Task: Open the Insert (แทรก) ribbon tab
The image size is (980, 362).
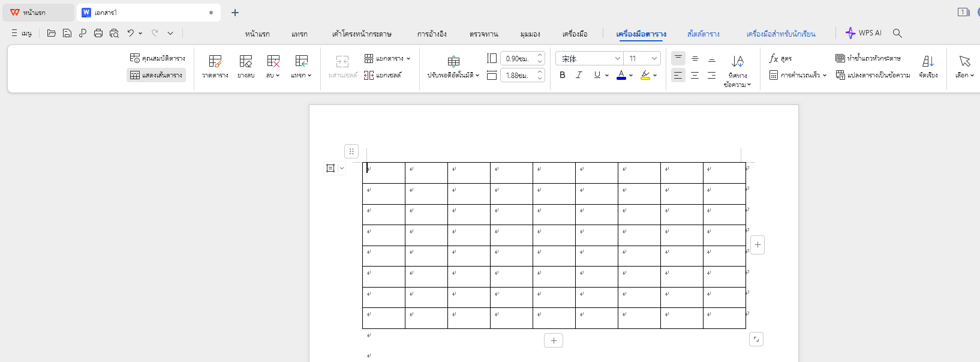Action: [299, 34]
